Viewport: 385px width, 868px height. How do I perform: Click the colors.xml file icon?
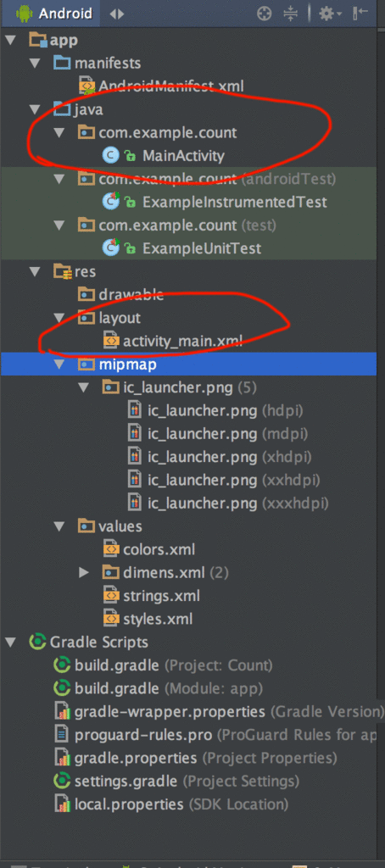tap(111, 549)
